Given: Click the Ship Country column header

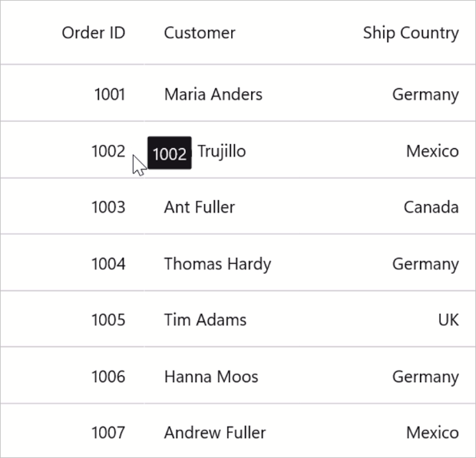Looking at the screenshot, I should [410, 33].
